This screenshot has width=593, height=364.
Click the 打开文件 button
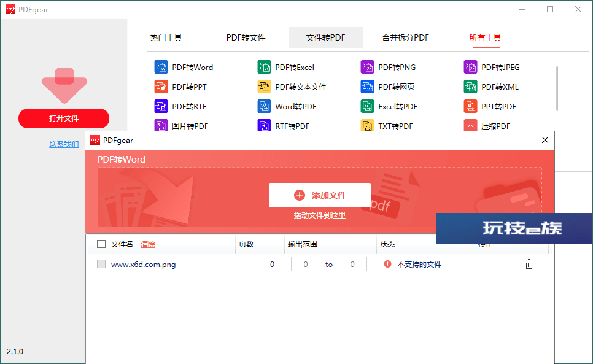coord(64,118)
